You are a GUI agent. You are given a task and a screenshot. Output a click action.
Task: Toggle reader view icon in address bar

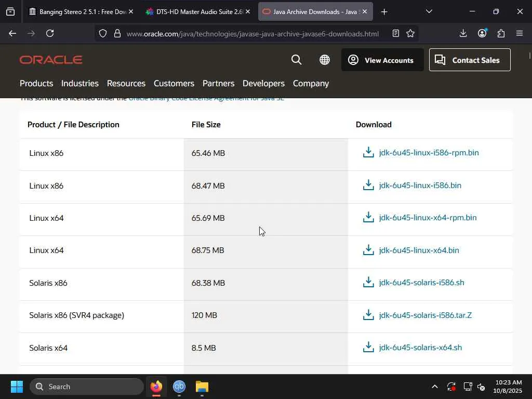point(395,33)
